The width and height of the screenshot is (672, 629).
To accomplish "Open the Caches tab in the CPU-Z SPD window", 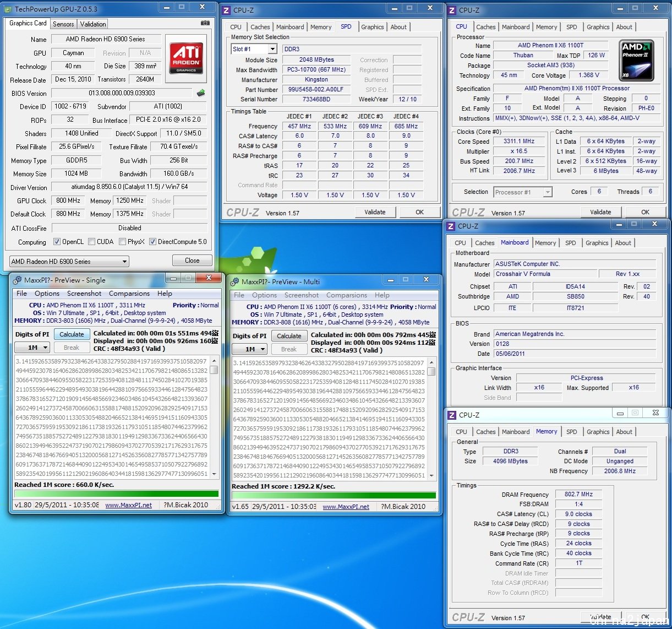I will tap(260, 27).
